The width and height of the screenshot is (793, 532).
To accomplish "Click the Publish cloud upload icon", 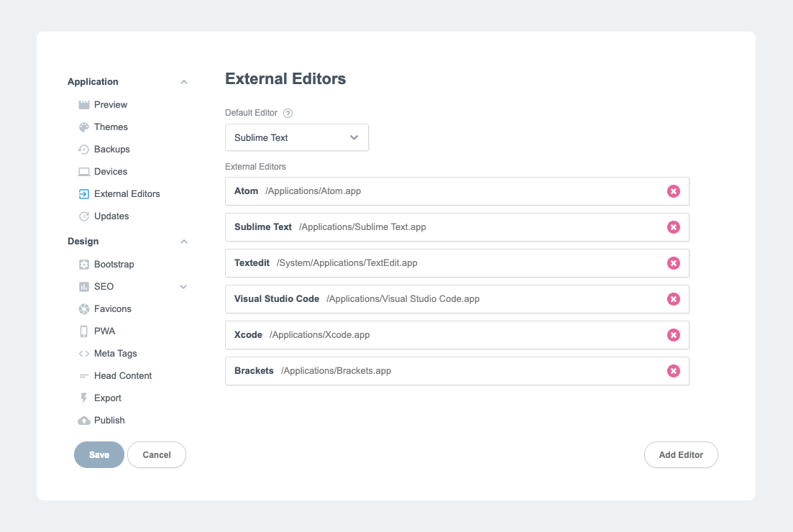I will (x=84, y=421).
